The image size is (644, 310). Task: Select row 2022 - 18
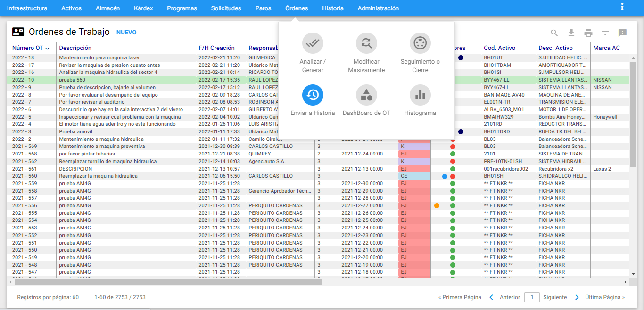[x=318, y=57]
